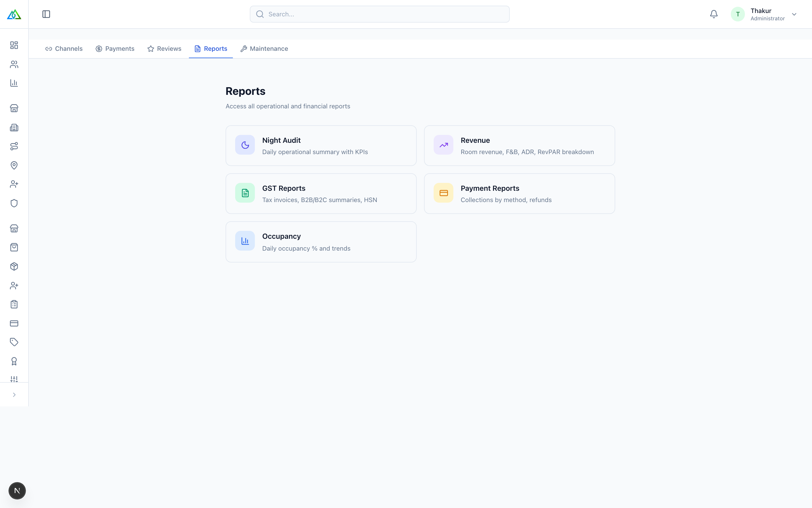Select the Reports tab

(x=211, y=49)
